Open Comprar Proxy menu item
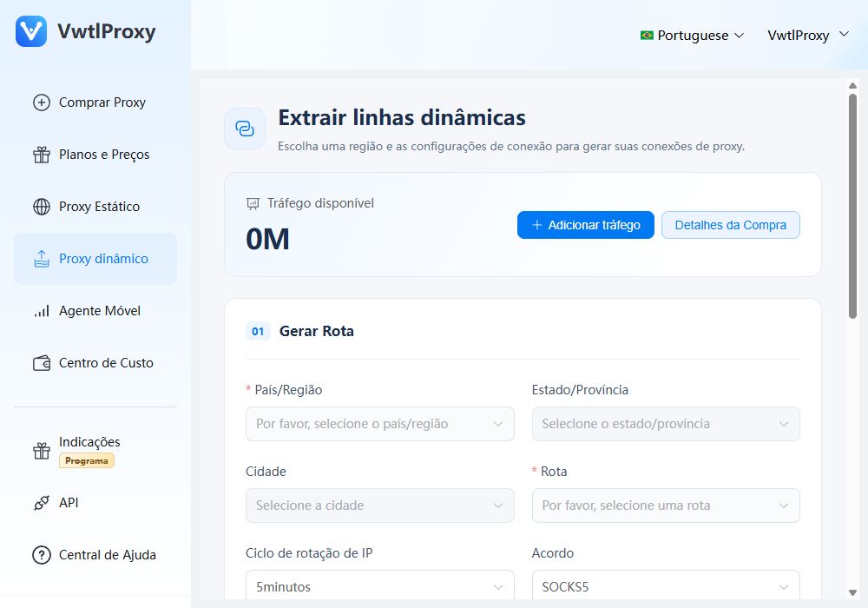This screenshot has width=868, height=608. pyautogui.click(x=95, y=102)
